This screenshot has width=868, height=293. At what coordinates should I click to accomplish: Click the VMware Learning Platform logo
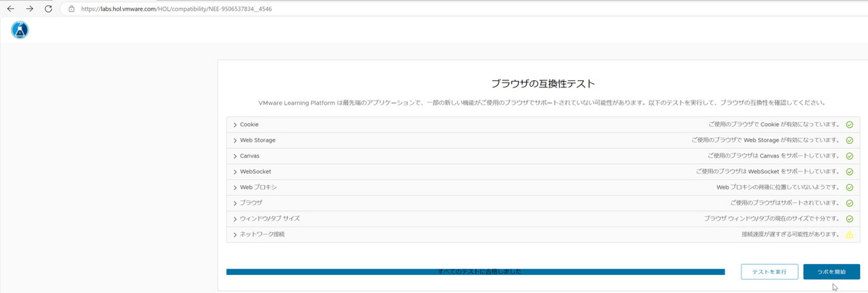tap(20, 30)
